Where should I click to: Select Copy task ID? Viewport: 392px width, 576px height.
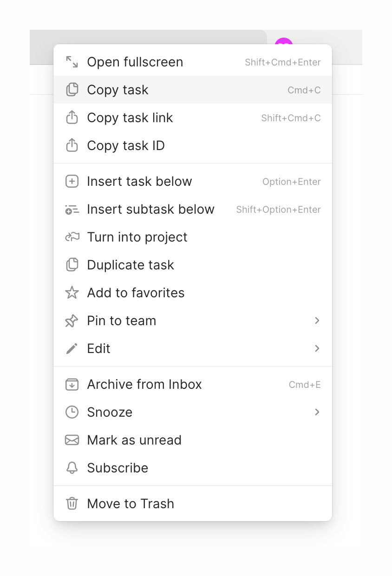click(125, 145)
